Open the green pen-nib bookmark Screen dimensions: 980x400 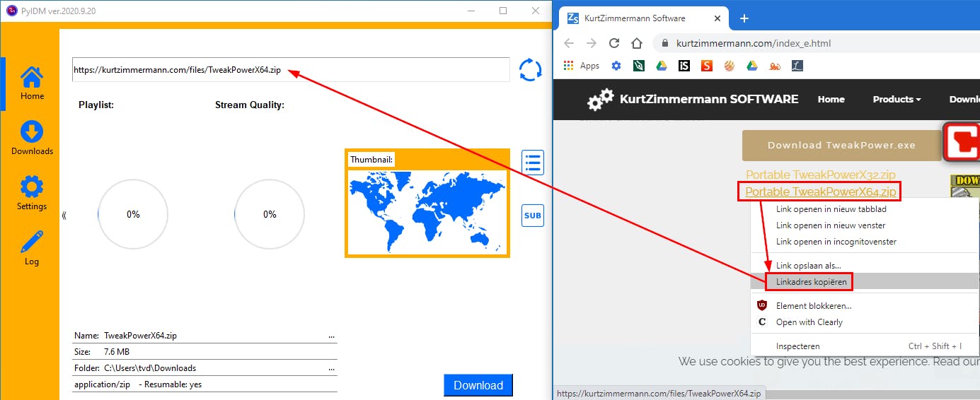pos(639,66)
